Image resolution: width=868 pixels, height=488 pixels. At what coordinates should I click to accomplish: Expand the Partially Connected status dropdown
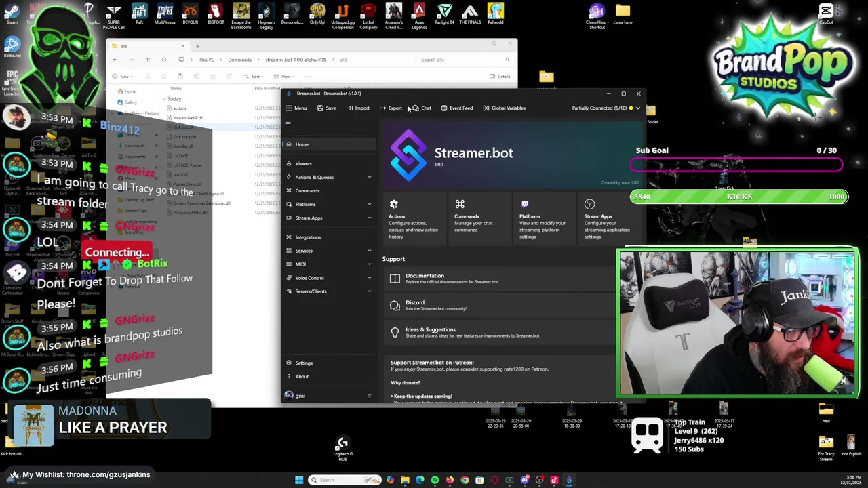(637, 108)
